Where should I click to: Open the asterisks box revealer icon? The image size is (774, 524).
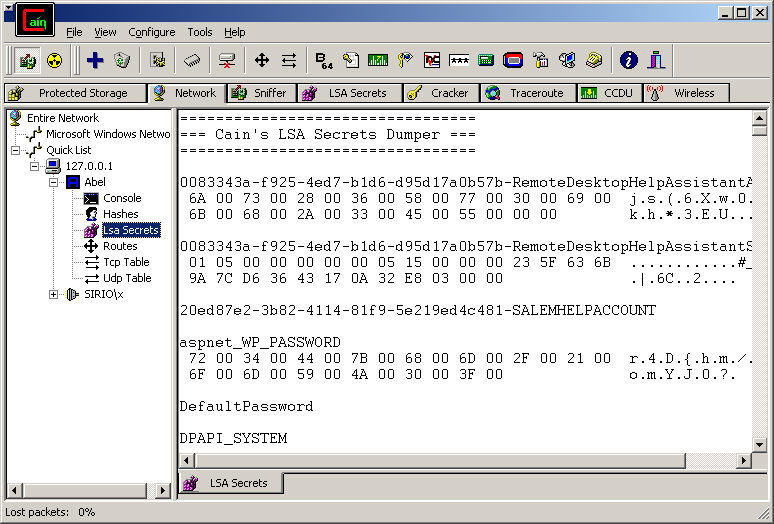tap(459, 61)
